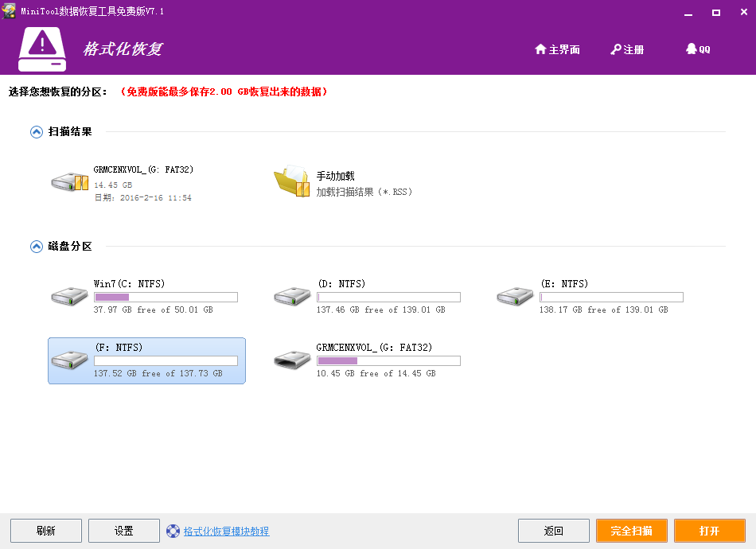Click scan result date 2016-2-16 11:54
The height and width of the screenshot is (549, 756).
[142, 197]
